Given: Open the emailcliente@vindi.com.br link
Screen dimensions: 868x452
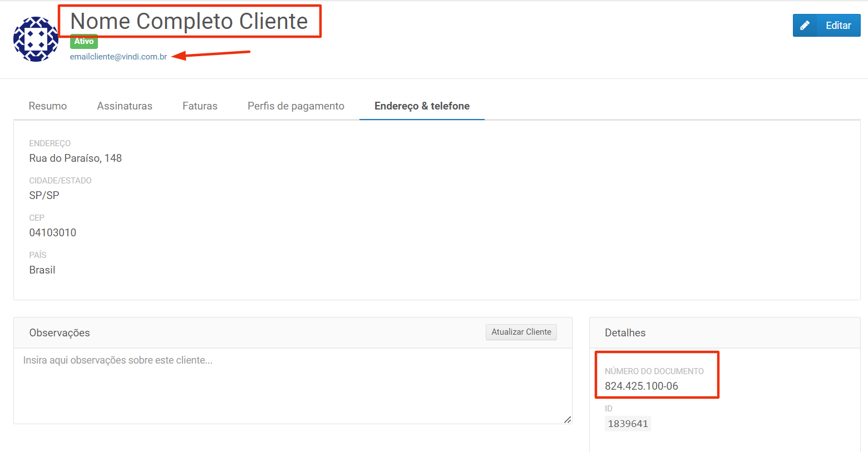Looking at the screenshot, I should 118,57.
